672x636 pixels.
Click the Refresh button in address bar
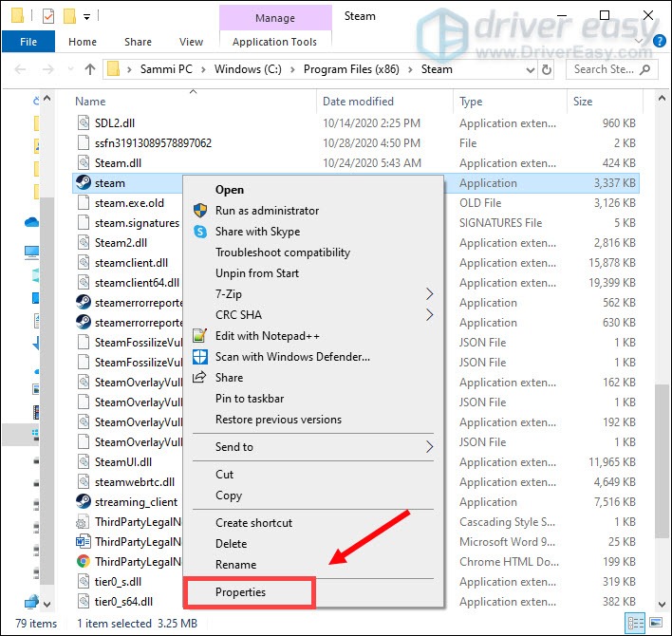[x=547, y=69]
